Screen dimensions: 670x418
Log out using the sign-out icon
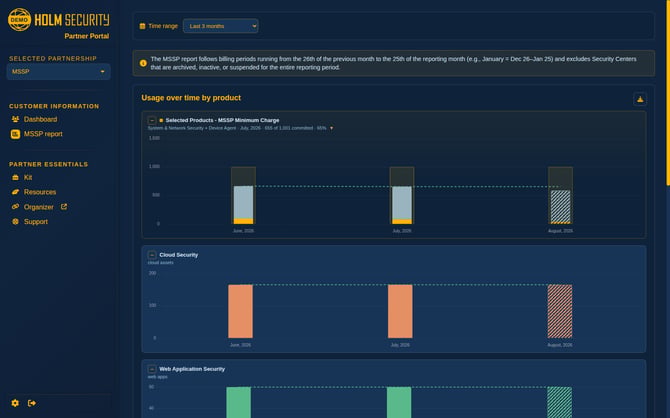click(x=32, y=403)
